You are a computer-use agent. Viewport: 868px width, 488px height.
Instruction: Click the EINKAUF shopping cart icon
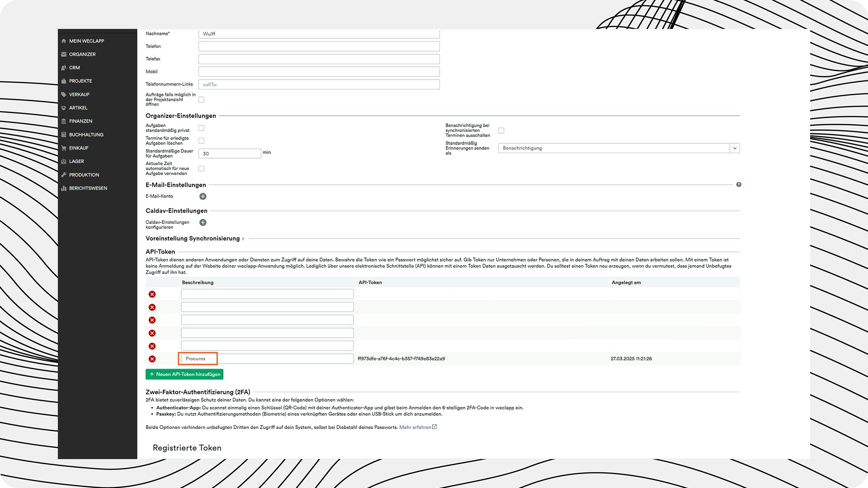coord(64,148)
